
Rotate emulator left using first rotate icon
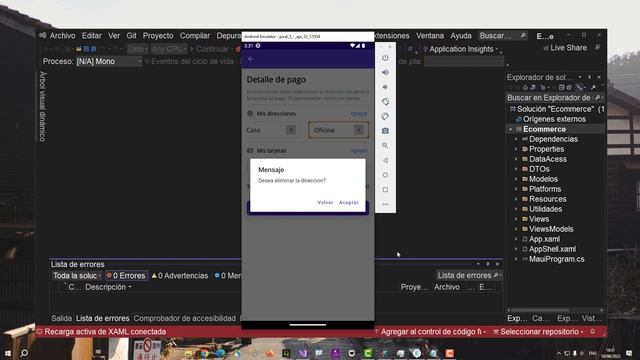pyautogui.click(x=385, y=102)
